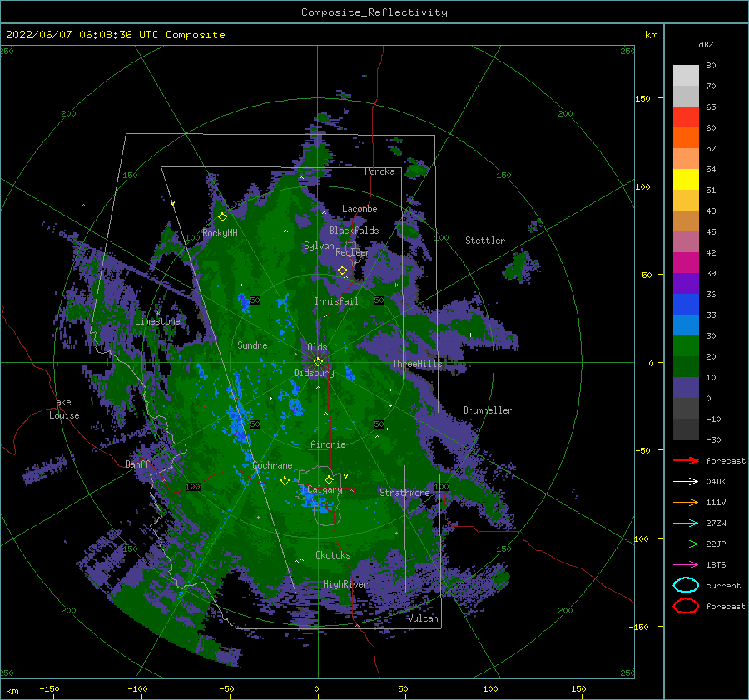Select the magenta 39-42 dBZ swatch

click(x=686, y=262)
